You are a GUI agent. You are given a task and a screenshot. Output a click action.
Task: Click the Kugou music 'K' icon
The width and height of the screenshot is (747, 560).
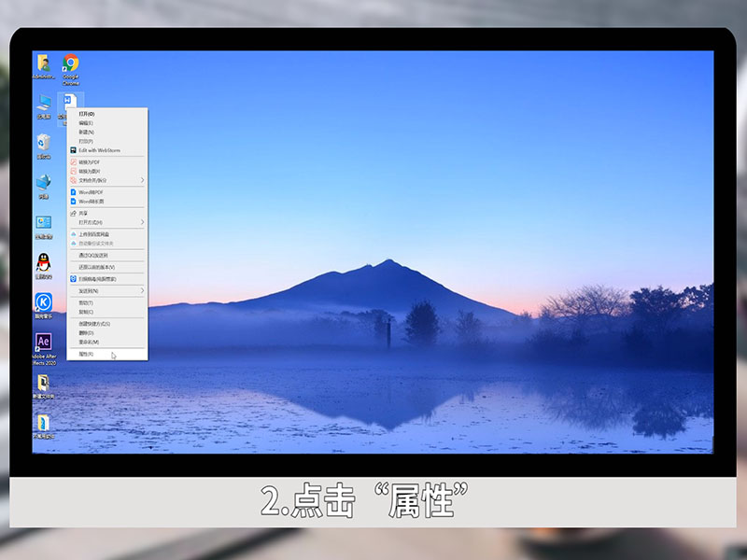[43, 301]
